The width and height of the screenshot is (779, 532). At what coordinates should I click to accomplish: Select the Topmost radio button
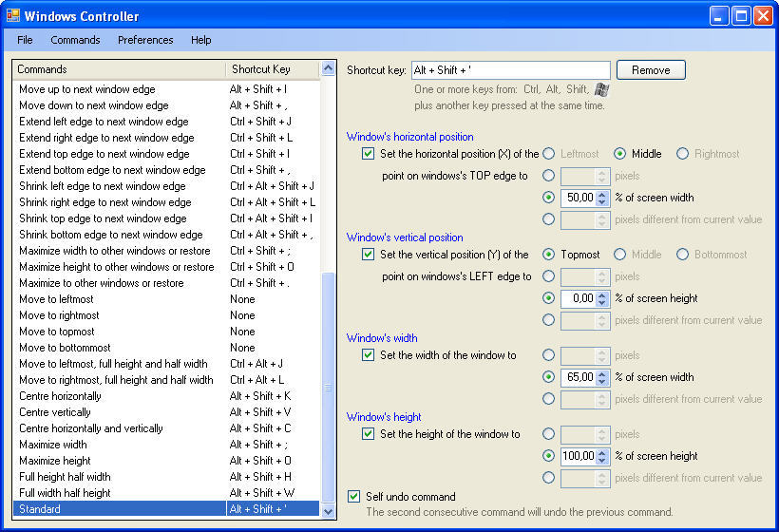tap(548, 255)
